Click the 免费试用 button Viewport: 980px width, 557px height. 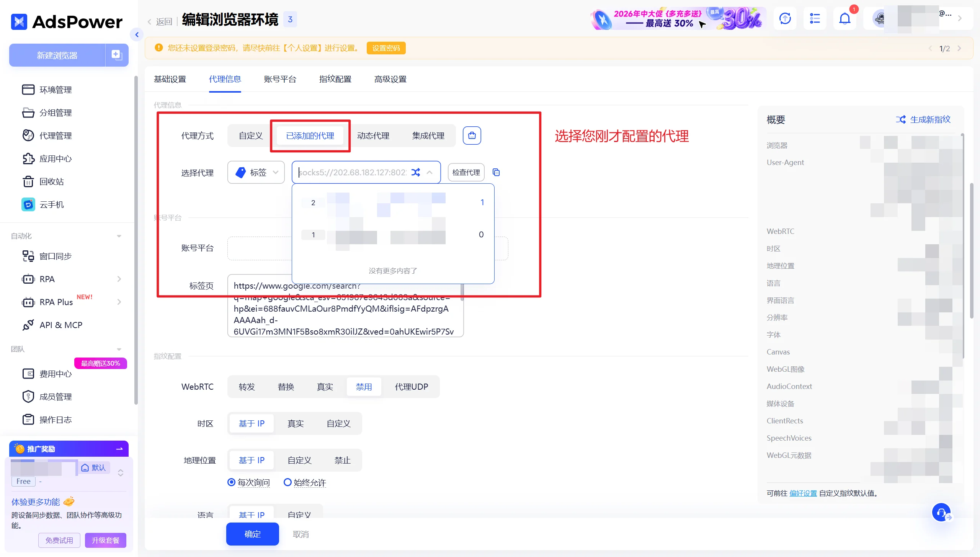click(59, 540)
